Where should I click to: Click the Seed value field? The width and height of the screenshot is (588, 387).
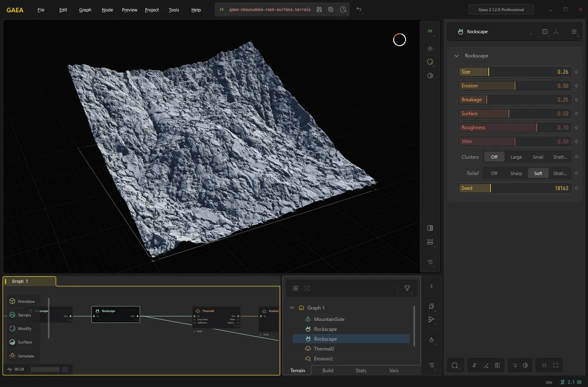[515, 188]
